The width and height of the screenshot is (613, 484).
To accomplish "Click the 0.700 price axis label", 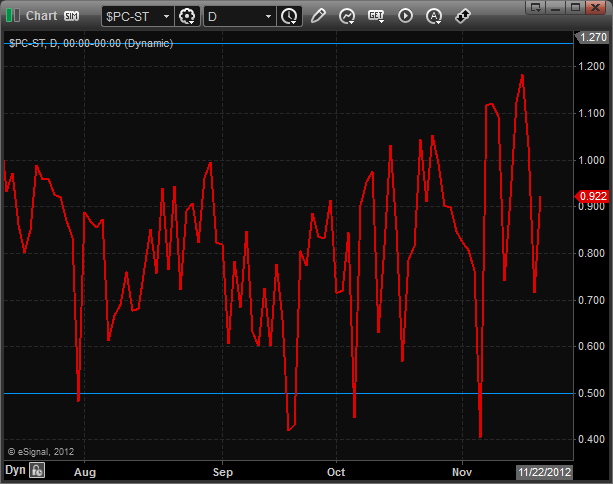I will click(591, 300).
